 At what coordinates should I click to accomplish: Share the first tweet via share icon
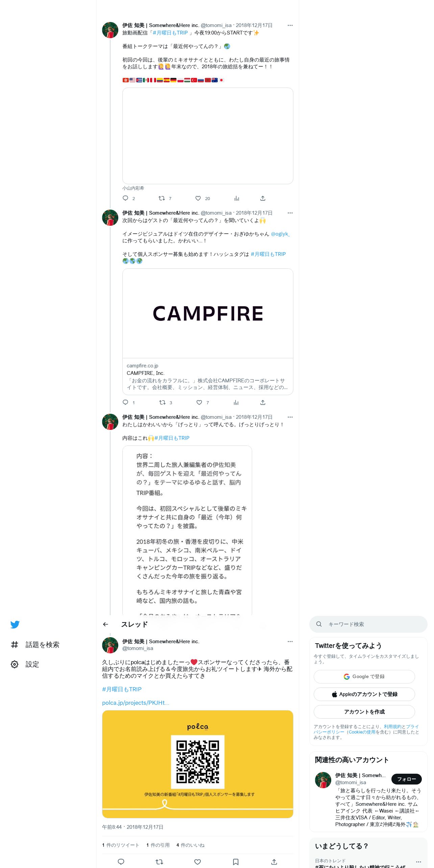pyautogui.click(x=263, y=198)
